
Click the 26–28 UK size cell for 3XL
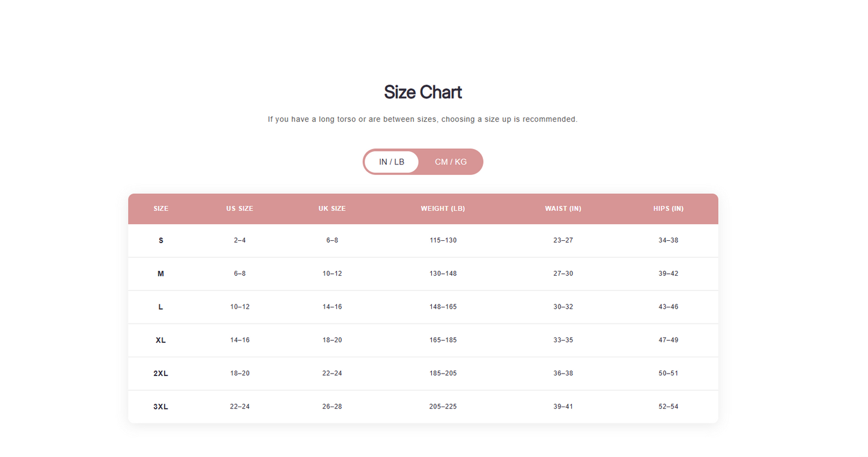click(x=332, y=407)
